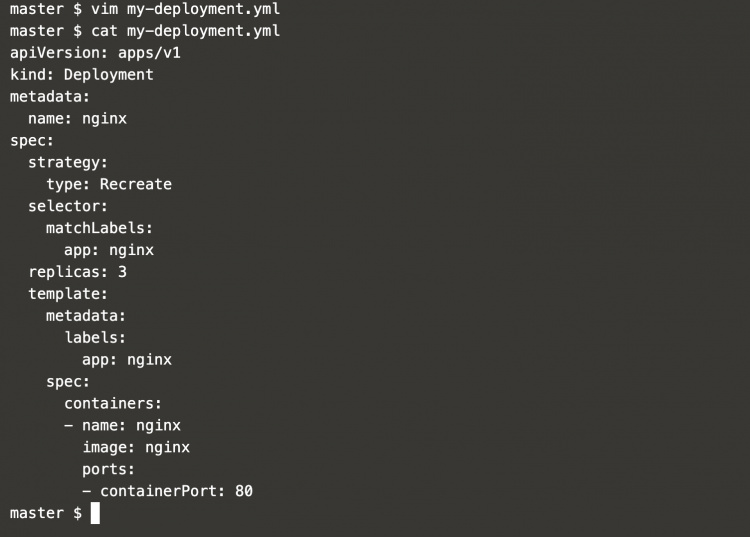Click the "ports:" key
Viewport: 750px width, 537px height.
(109, 469)
